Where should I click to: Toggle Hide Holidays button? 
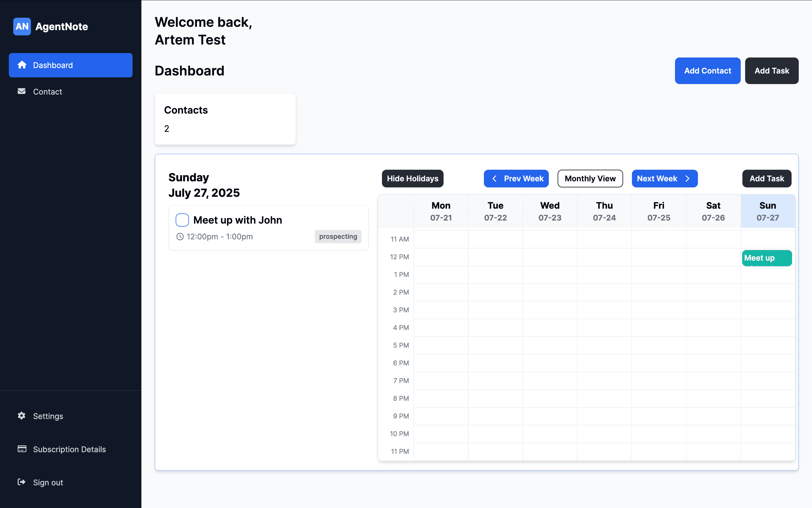pos(412,178)
